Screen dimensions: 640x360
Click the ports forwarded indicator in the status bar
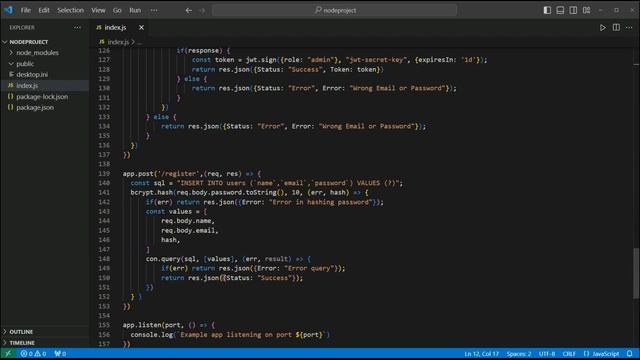pos(60,353)
